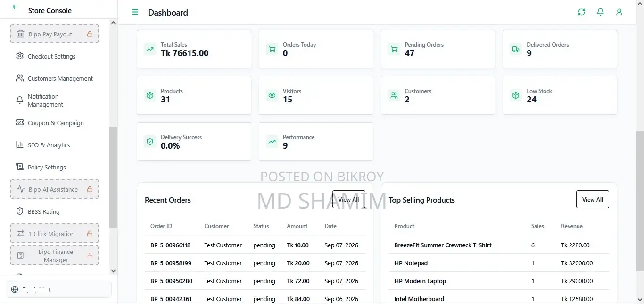Click the Store Console logo icon
This screenshot has height=304, width=644.
tap(15, 8)
